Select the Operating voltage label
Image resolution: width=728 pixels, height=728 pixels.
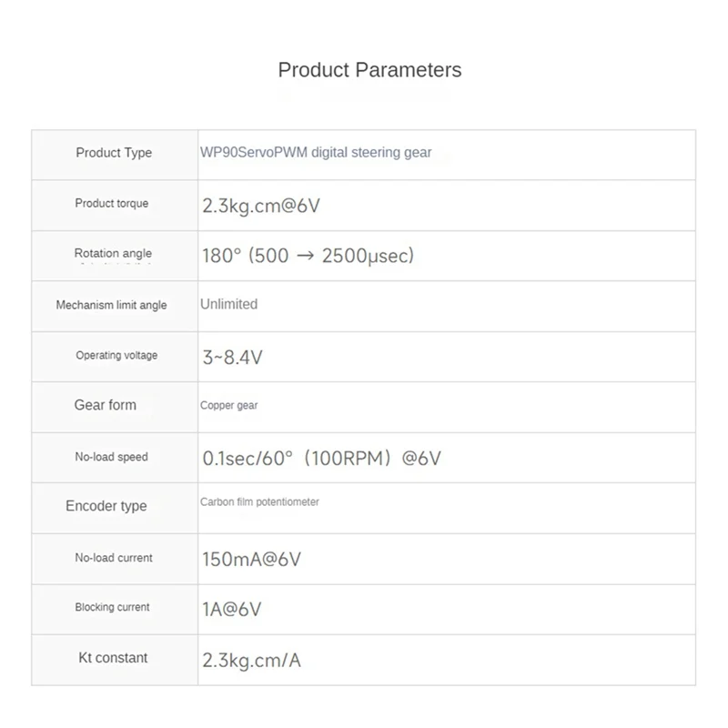[x=116, y=356]
